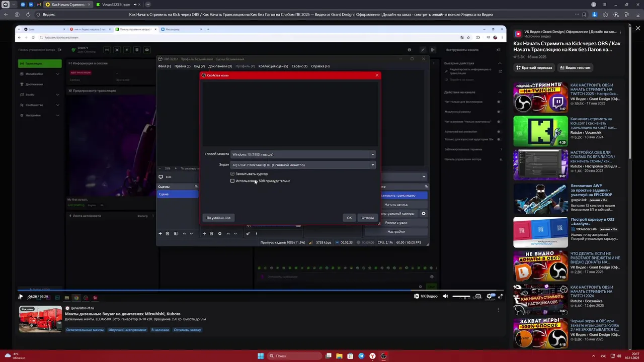Open the browser extensions puzzle icon
Screen dimensions: 644x362
[x=605, y=15]
